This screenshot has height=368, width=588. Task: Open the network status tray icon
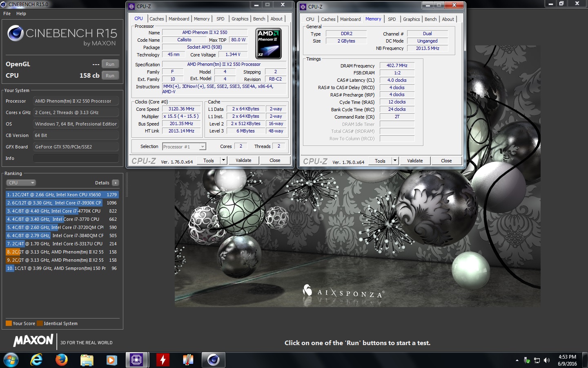coord(537,360)
